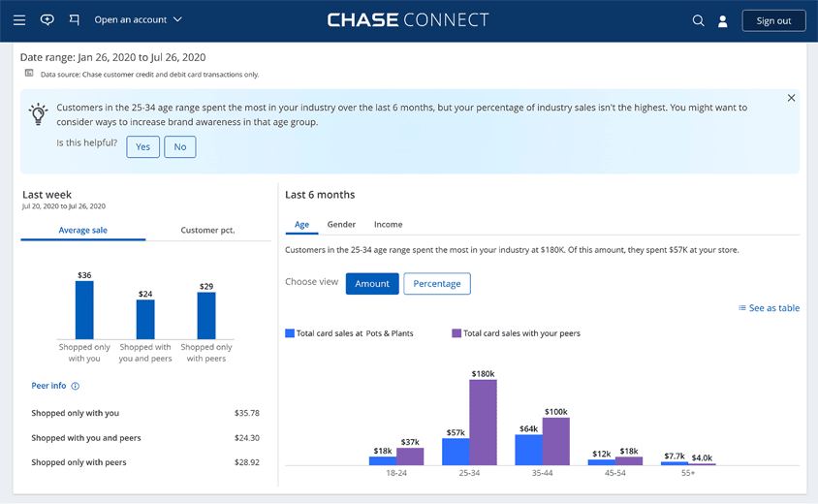Viewport: 818px width, 504px height.
Task: Click the Last week heading
Action: pos(47,195)
